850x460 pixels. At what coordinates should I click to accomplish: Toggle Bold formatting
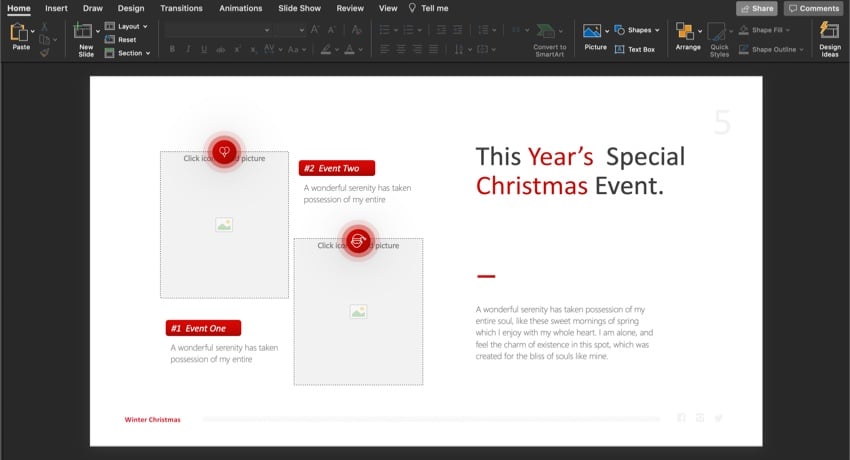click(x=174, y=48)
